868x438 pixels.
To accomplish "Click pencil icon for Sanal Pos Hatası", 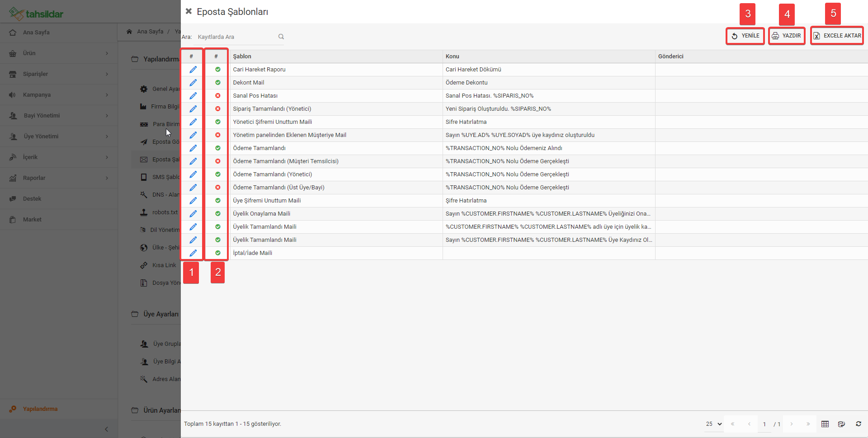I will (x=193, y=96).
